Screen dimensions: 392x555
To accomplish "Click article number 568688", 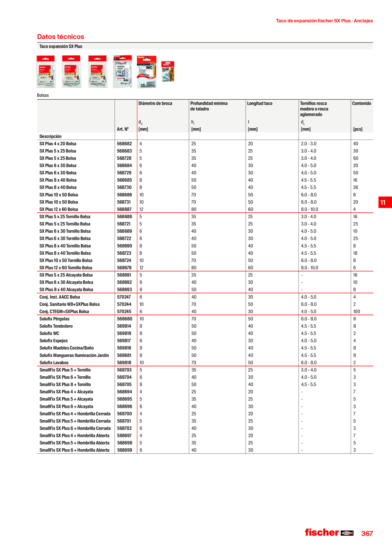I will click(125, 217).
